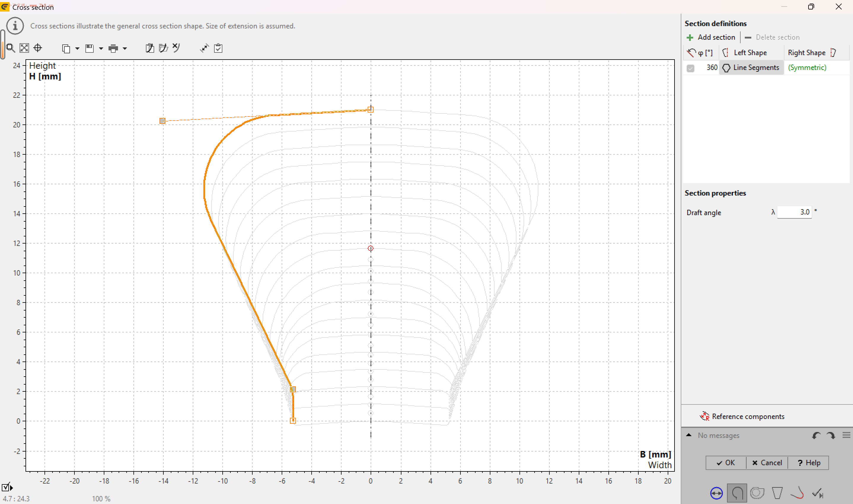Click the red center marker on axis

tap(370, 249)
